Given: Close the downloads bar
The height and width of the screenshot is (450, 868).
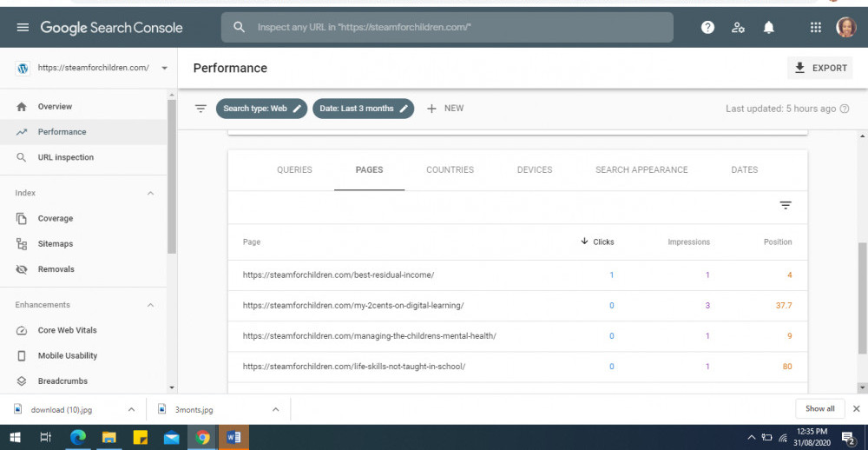Looking at the screenshot, I should (x=856, y=408).
